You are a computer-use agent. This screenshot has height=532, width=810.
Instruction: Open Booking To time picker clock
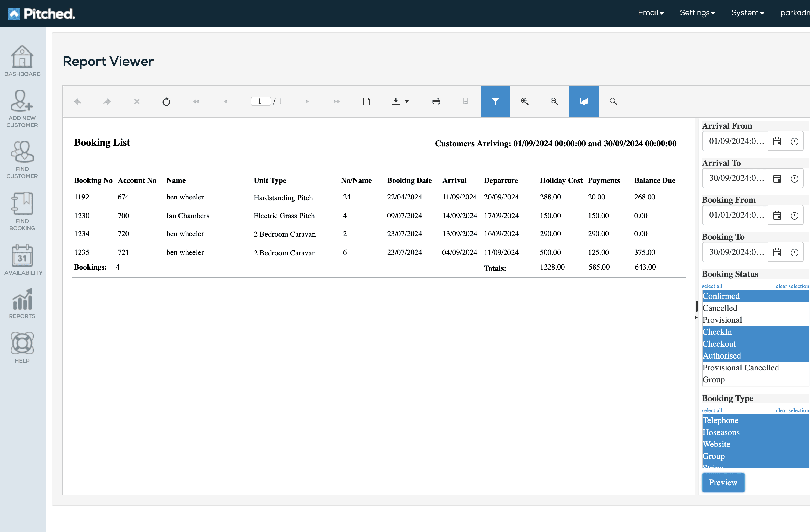794,252
